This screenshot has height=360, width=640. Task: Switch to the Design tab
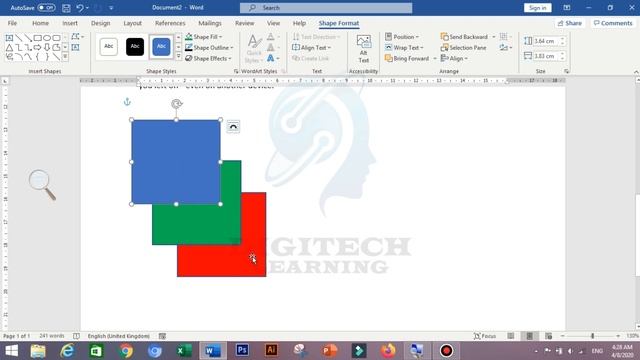tap(100, 23)
